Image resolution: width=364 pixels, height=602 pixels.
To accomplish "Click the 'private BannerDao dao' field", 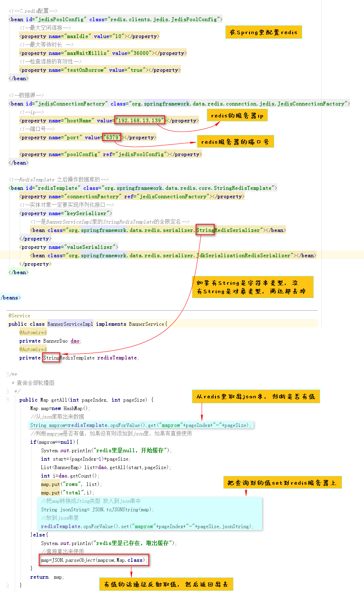I will [50, 341].
